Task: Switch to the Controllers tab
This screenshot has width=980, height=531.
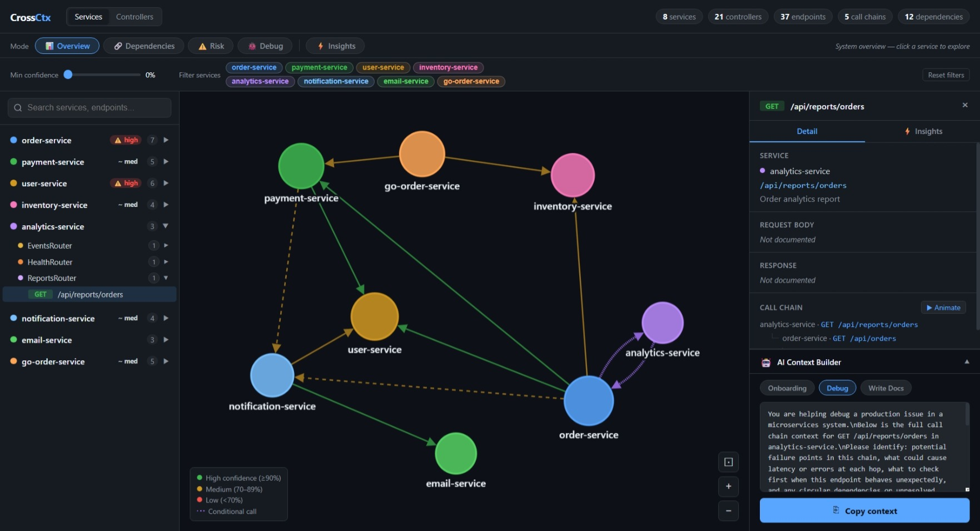Action: coord(135,17)
